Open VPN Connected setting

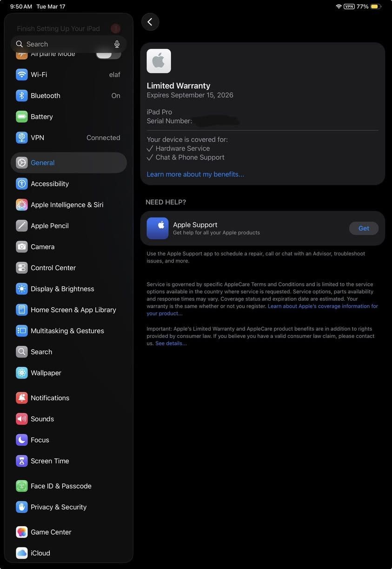tap(68, 138)
